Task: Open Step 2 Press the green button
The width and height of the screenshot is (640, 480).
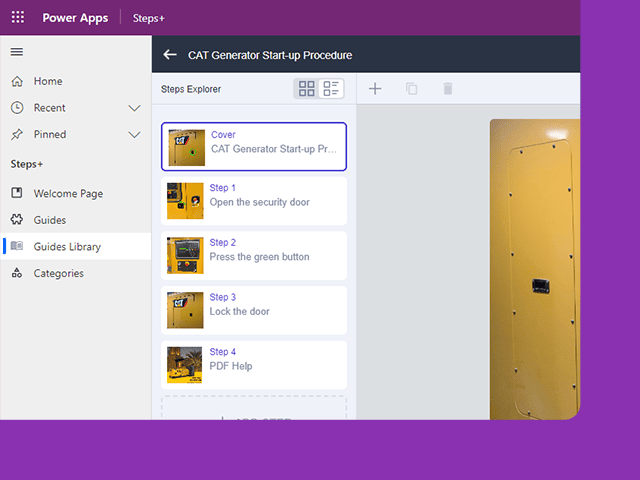Action: 254,256
